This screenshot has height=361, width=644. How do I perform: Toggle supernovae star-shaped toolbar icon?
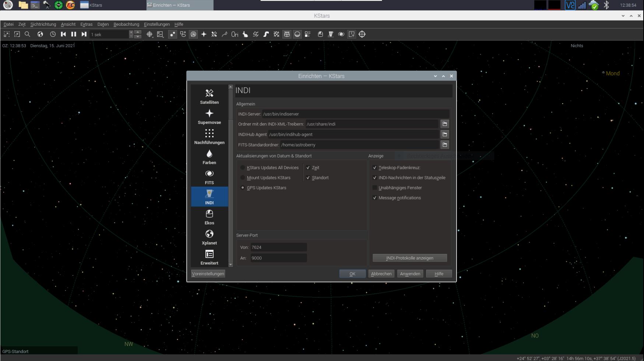coord(204,34)
